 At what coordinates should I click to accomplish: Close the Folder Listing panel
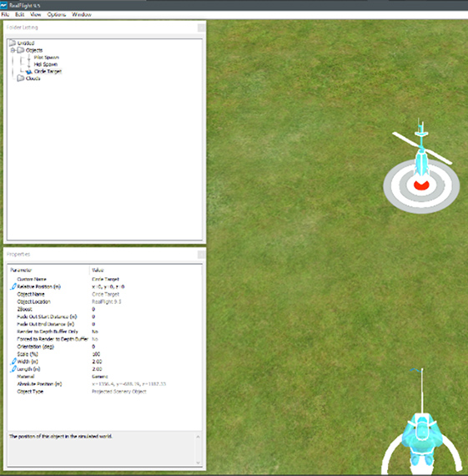(201, 28)
